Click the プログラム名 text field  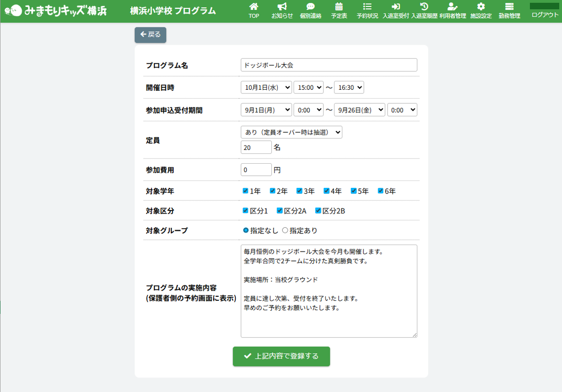(328, 65)
